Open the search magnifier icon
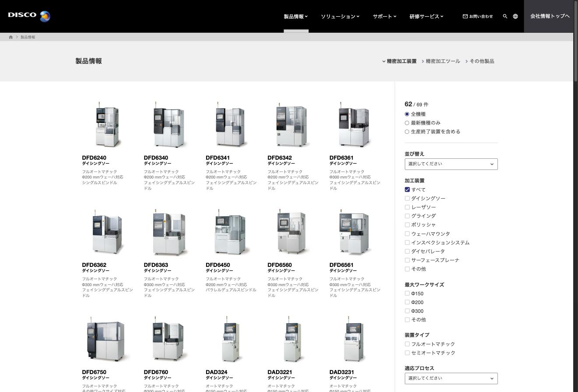Screen dimensions: 578x392 [505, 16]
